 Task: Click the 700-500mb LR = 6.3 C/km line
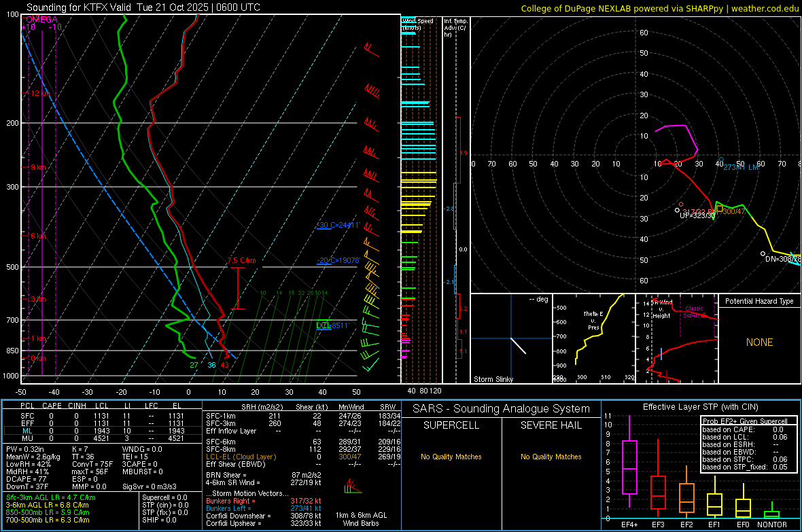click(x=48, y=520)
